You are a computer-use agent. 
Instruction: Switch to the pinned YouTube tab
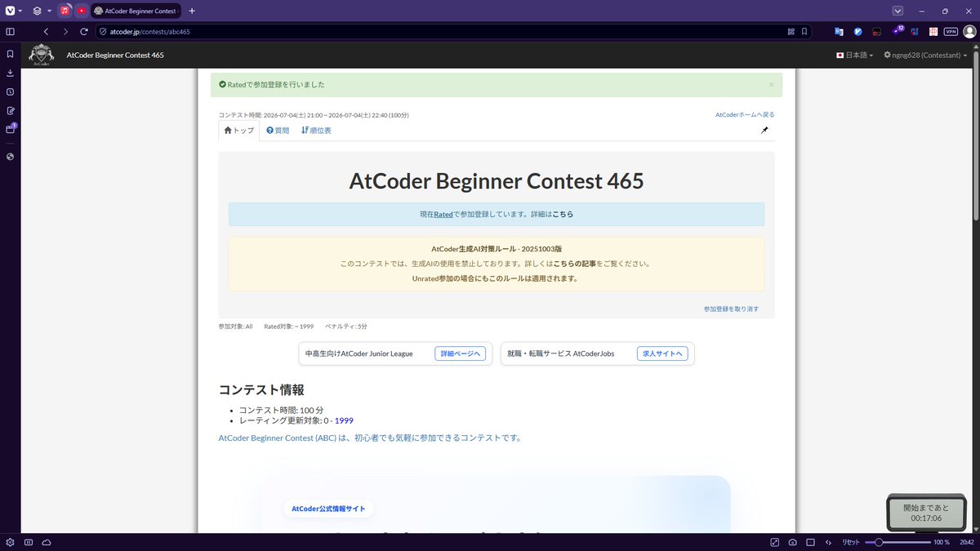82,11
